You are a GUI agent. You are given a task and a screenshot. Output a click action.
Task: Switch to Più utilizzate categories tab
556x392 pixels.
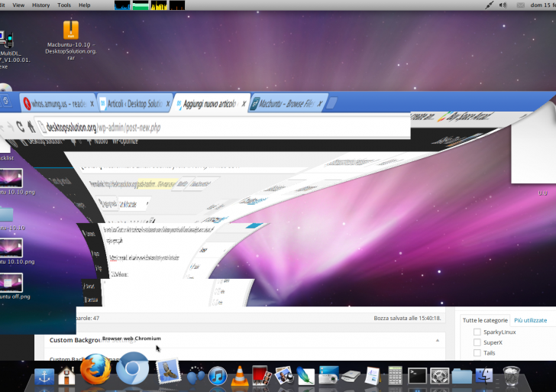[530, 320]
